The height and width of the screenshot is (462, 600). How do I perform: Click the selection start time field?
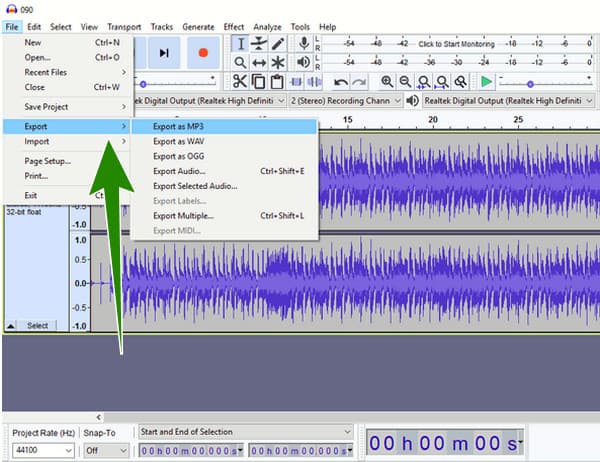pos(191,451)
